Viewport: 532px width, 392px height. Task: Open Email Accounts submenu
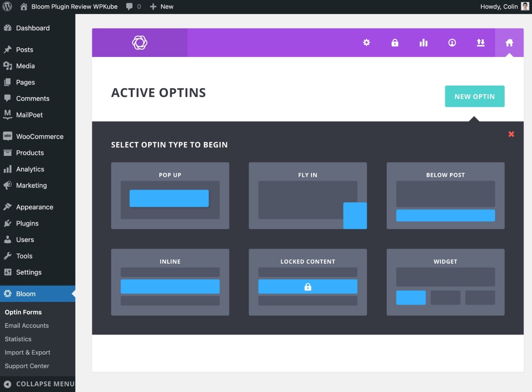coord(27,325)
